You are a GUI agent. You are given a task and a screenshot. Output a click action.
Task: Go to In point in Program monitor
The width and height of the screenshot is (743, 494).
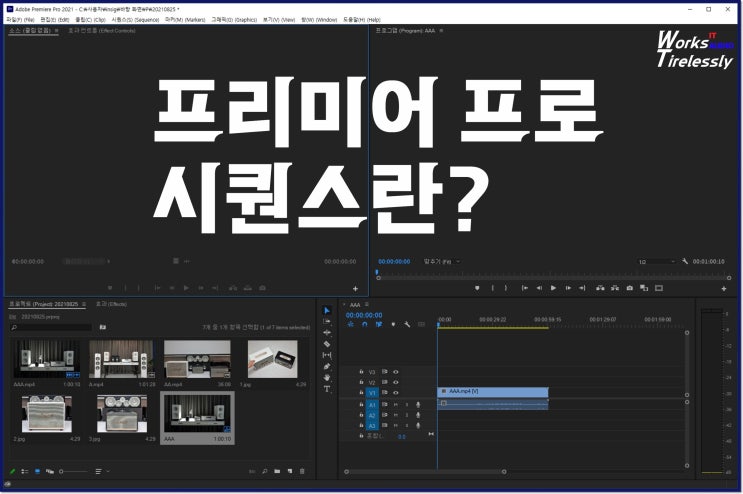point(525,288)
